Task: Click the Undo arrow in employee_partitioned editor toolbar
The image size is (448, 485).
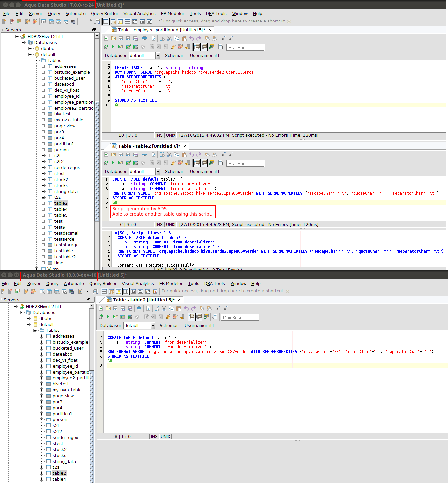Action: coord(191,39)
